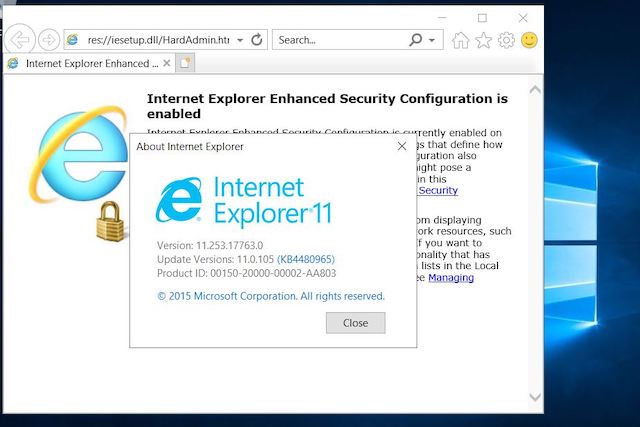Close the Internet Explorer browser window
640x427 pixels.
(523, 18)
